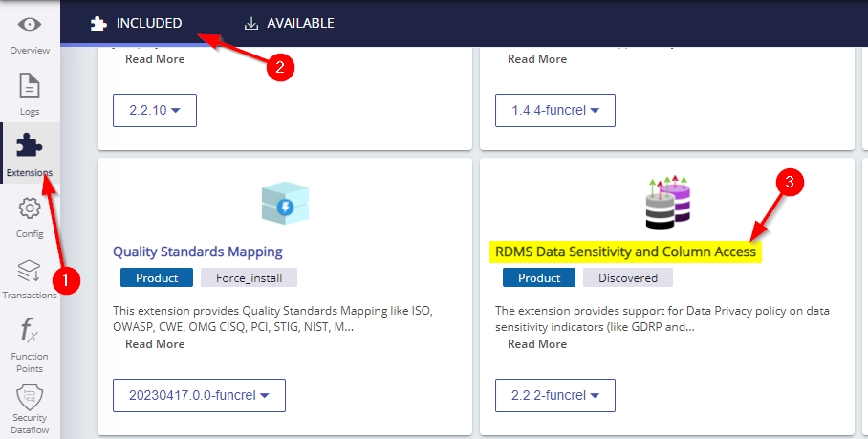Image resolution: width=868 pixels, height=439 pixels.
Task: Open the 2.2.2-funcrel version dropdown
Action: click(555, 395)
